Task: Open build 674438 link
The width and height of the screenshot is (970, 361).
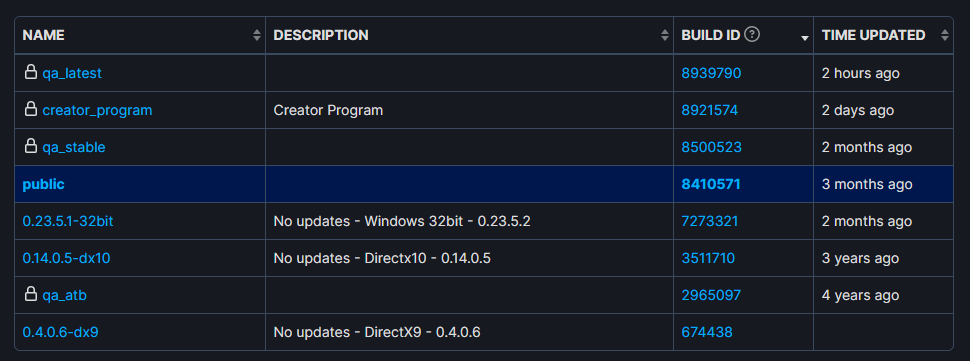Action: [x=706, y=333]
